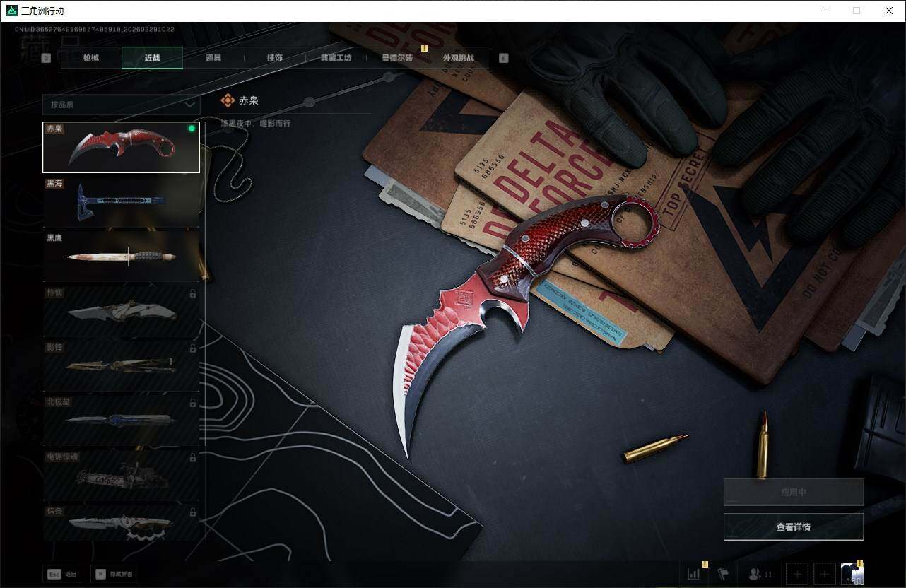Open the 外观挑战 tab

pos(458,58)
